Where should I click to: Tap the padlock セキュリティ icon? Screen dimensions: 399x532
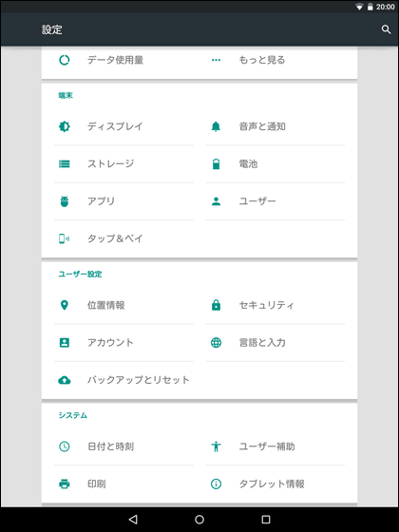tap(216, 305)
